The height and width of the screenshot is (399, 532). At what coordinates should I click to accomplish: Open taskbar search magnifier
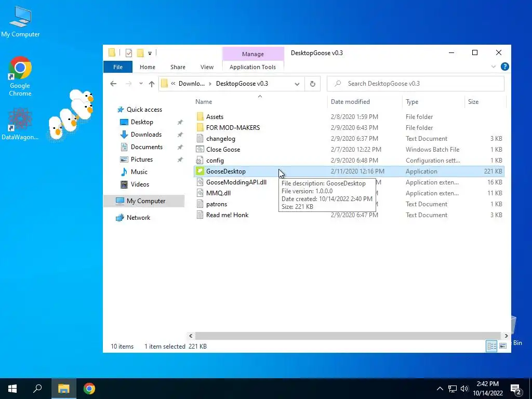37,389
